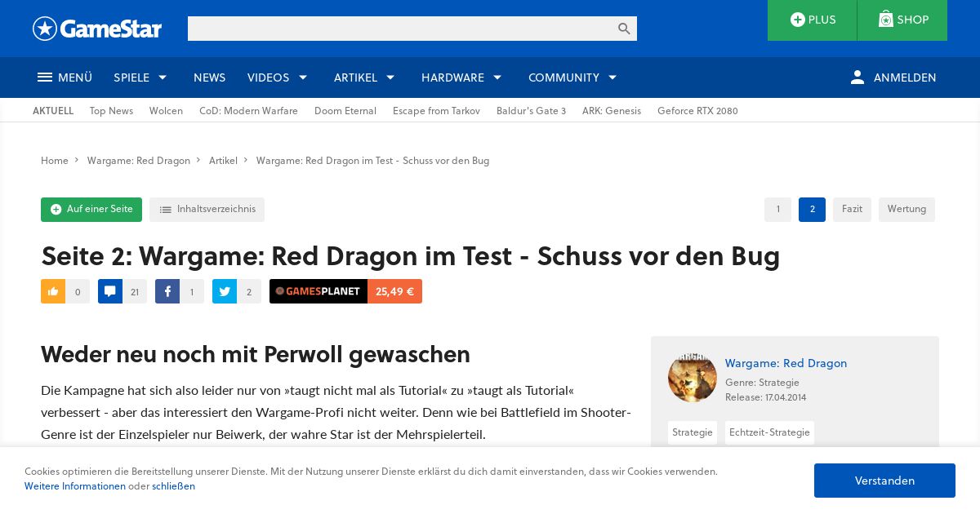Expand the VIDEOS dropdown arrow
The image size is (980, 514).
(x=303, y=78)
